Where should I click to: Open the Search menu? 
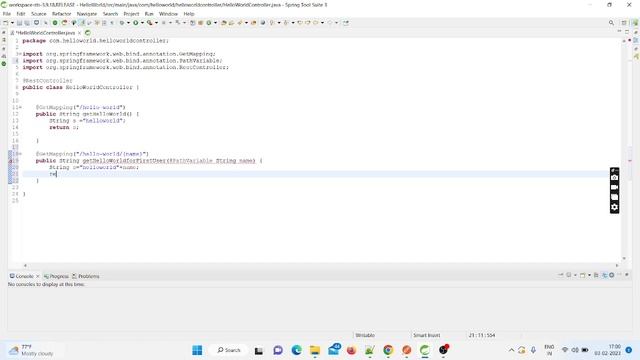(x=110, y=14)
